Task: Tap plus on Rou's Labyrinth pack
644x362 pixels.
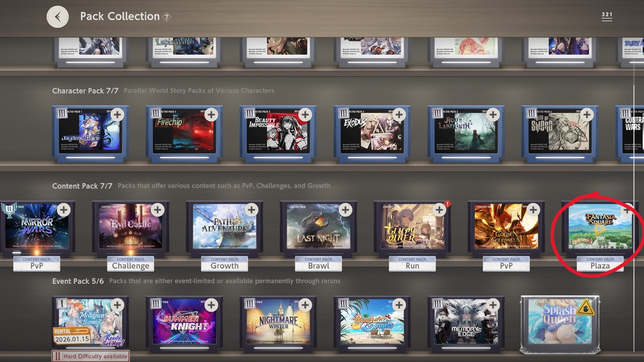Action: click(493, 115)
